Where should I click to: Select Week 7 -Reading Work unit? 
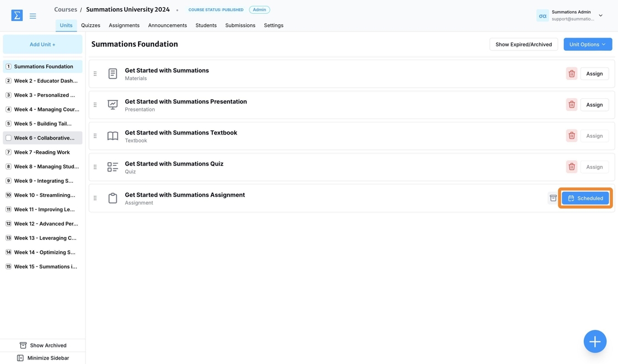[42, 152]
